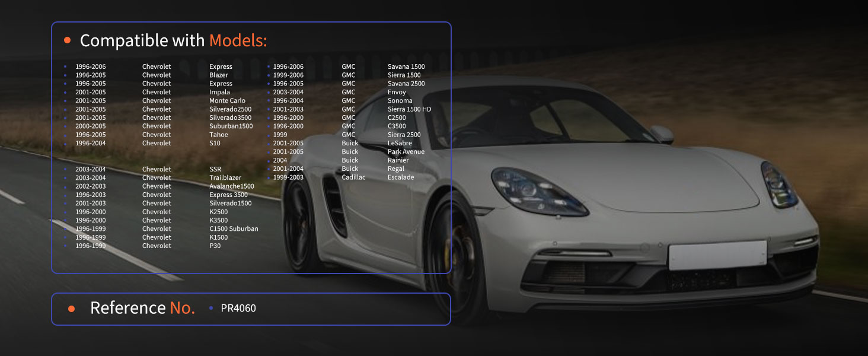Select the Silverado2500 model name

(x=231, y=109)
